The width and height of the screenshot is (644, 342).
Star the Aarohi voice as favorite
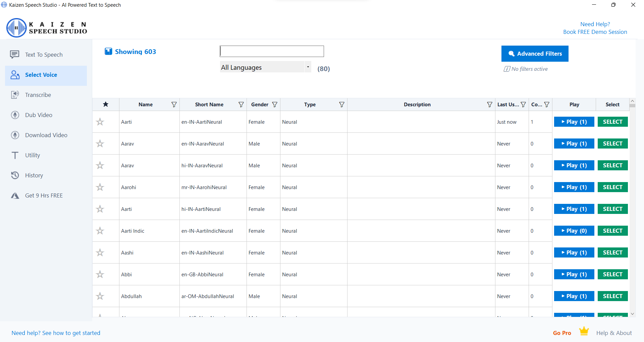100,187
